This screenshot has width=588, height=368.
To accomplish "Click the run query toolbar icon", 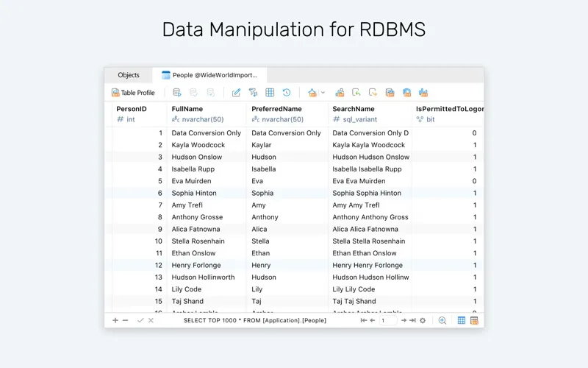I will click(x=177, y=93).
